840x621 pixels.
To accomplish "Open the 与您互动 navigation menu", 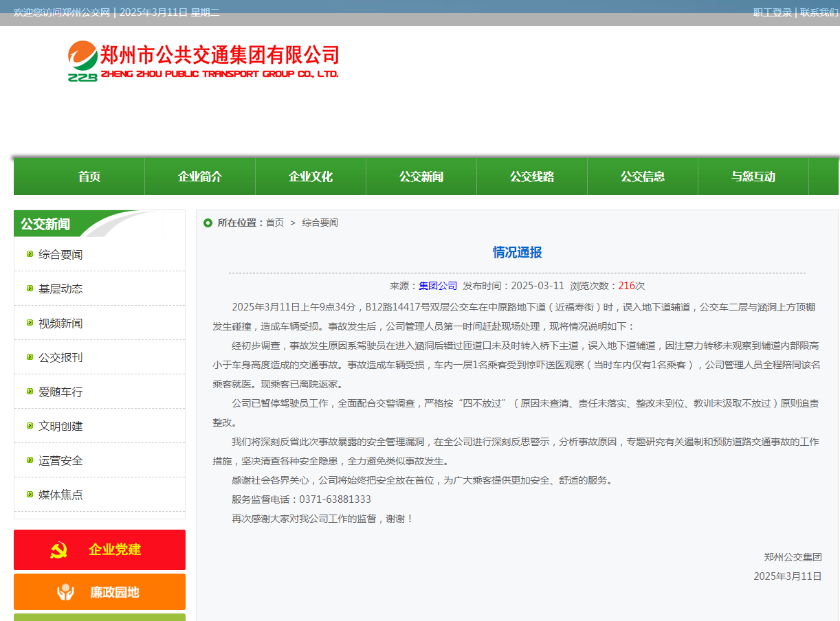I will click(753, 177).
